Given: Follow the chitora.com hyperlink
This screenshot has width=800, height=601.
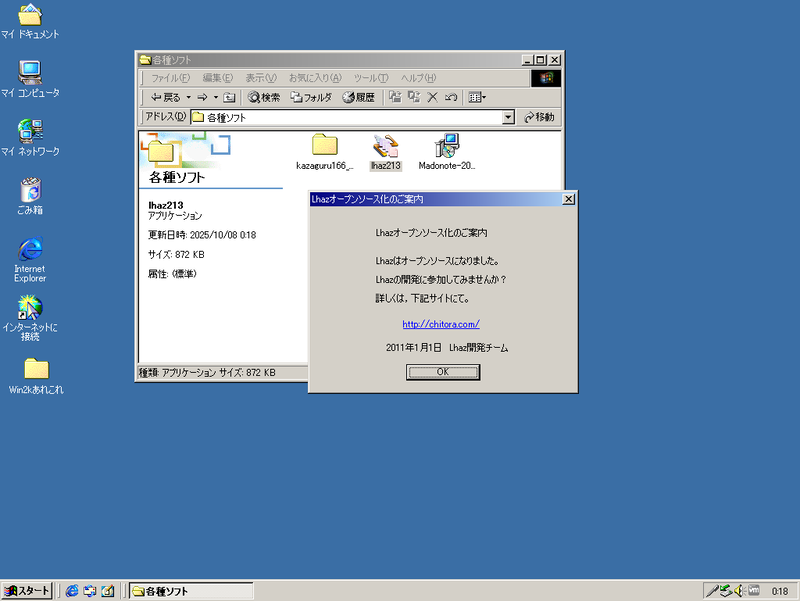Looking at the screenshot, I should point(442,324).
